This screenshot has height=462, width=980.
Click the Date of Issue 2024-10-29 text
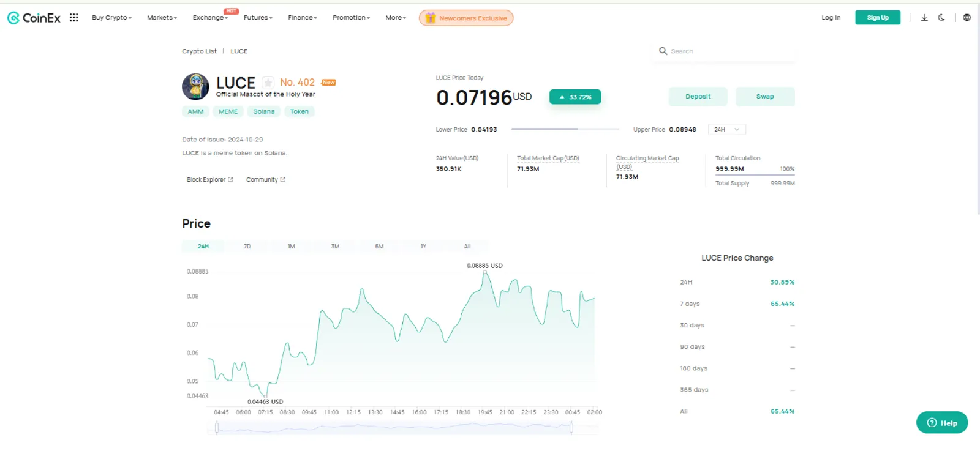tap(222, 140)
